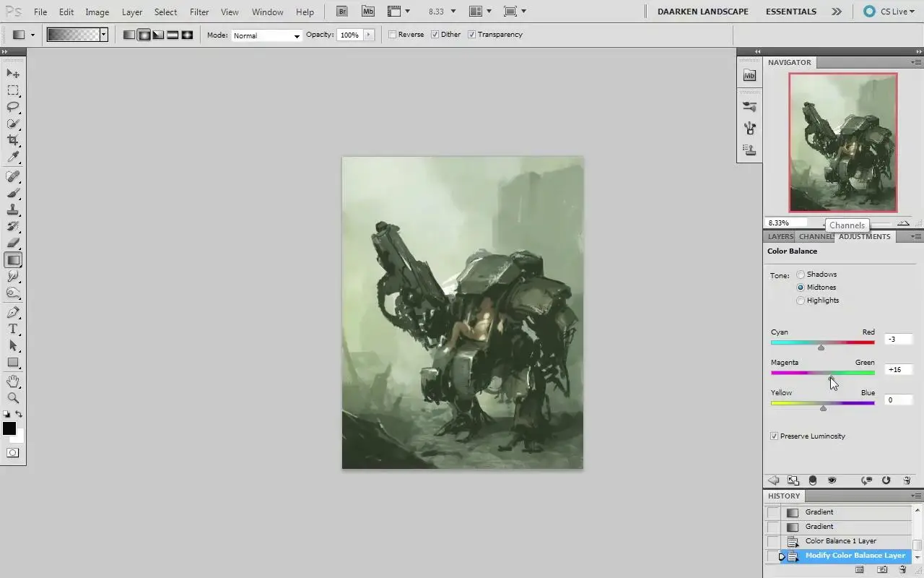The width and height of the screenshot is (924, 578).
Task: Select the Rectangle shape tool
Action: pyautogui.click(x=13, y=363)
